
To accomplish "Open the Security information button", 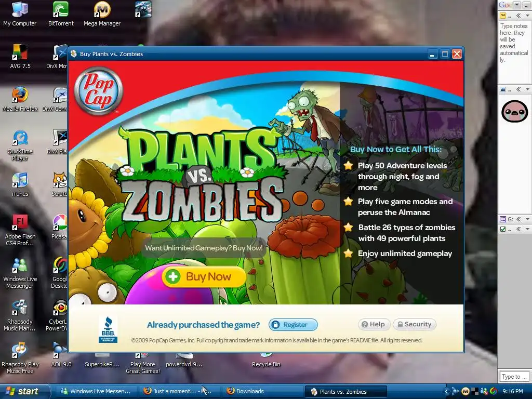I will (415, 324).
